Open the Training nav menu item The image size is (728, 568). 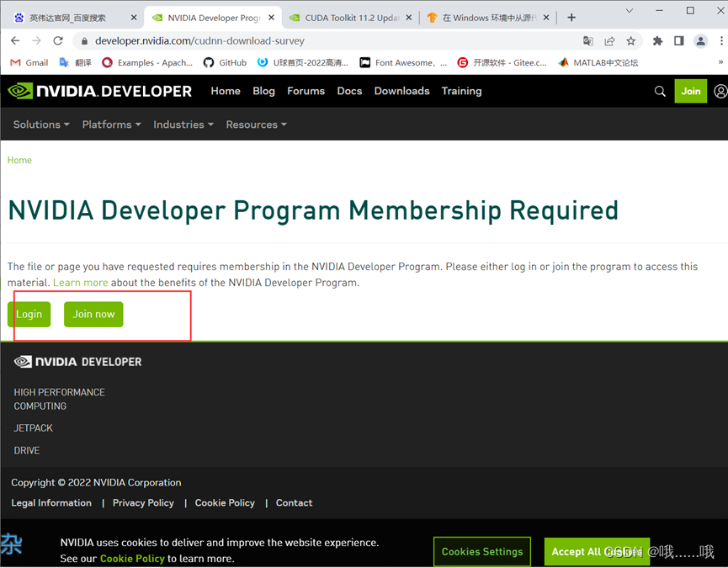click(461, 91)
